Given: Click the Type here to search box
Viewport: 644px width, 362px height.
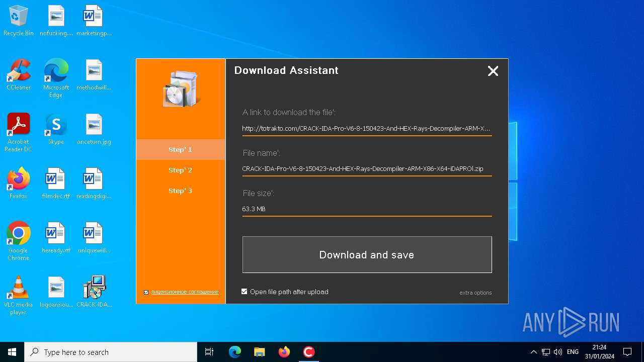Looking at the screenshot, I should (111, 352).
